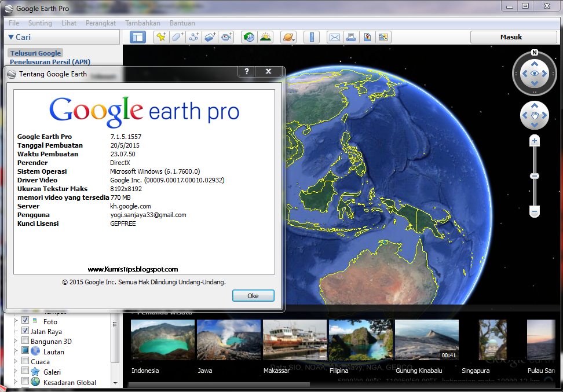Select the Add Placemark tool
Viewport: 563px width, 392px height.
click(x=161, y=36)
